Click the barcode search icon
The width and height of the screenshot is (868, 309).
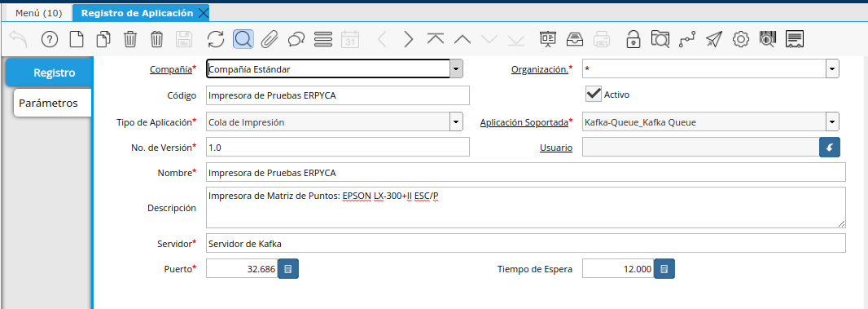768,39
